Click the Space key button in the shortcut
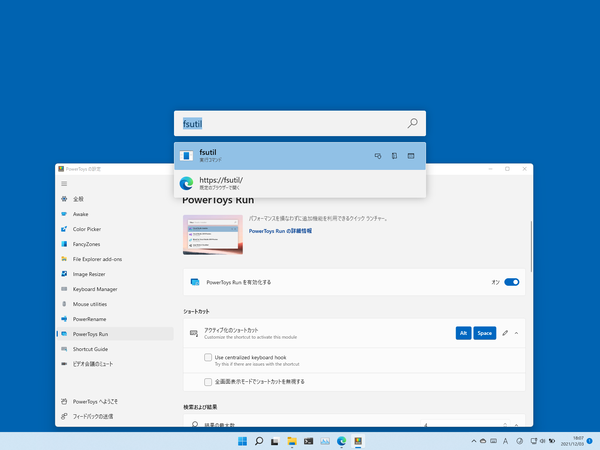Image resolution: width=600 pixels, height=450 pixels. point(485,332)
